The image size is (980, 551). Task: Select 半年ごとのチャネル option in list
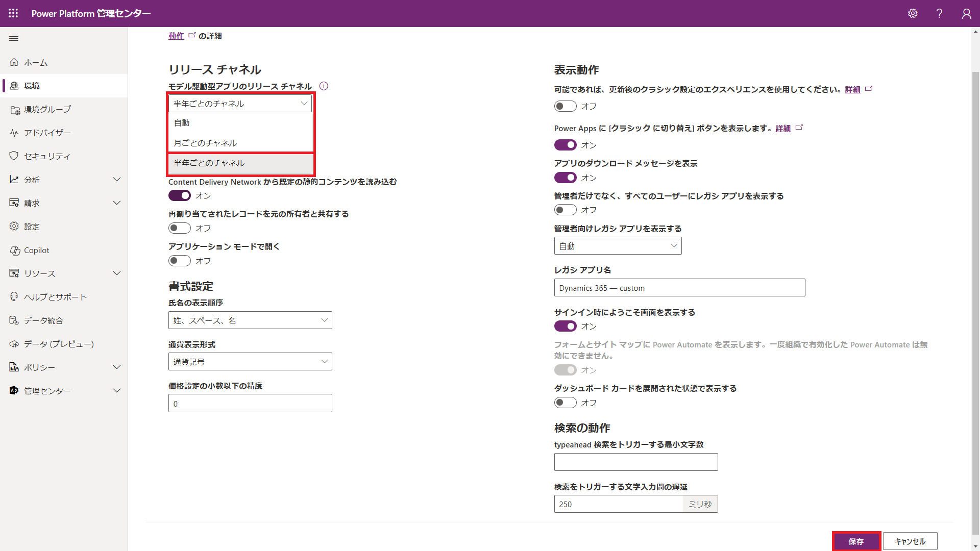tap(240, 163)
